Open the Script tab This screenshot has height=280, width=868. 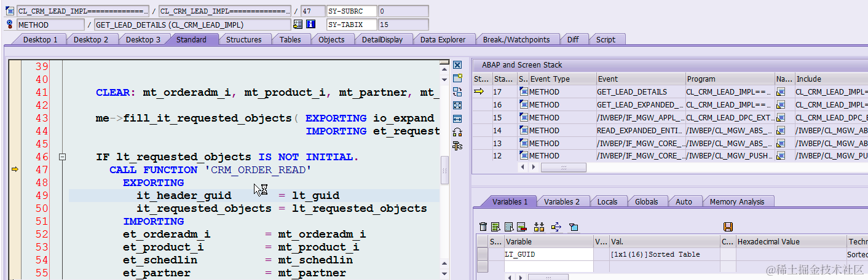[606, 39]
